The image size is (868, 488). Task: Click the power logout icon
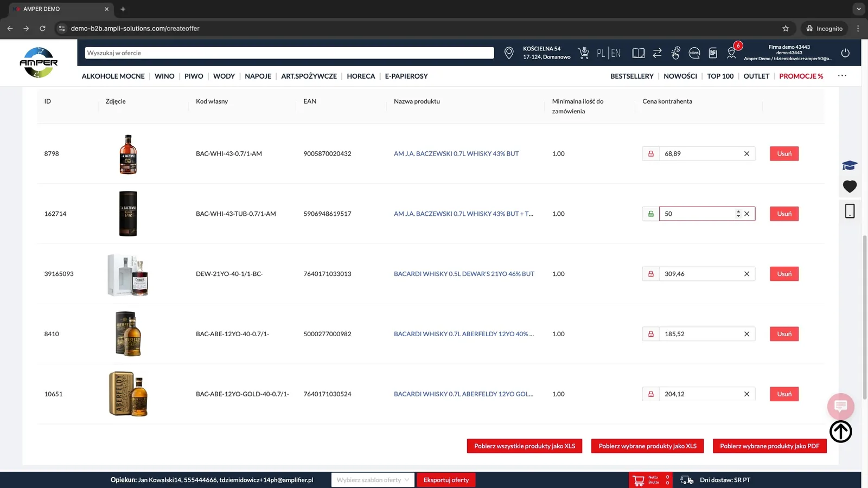[845, 53]
